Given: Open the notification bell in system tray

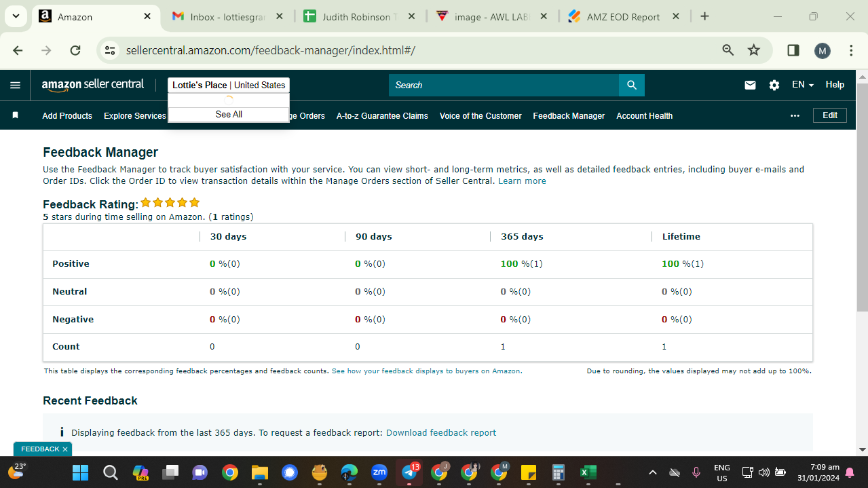Looking at the screenshot, I should [x=850, y=472].
